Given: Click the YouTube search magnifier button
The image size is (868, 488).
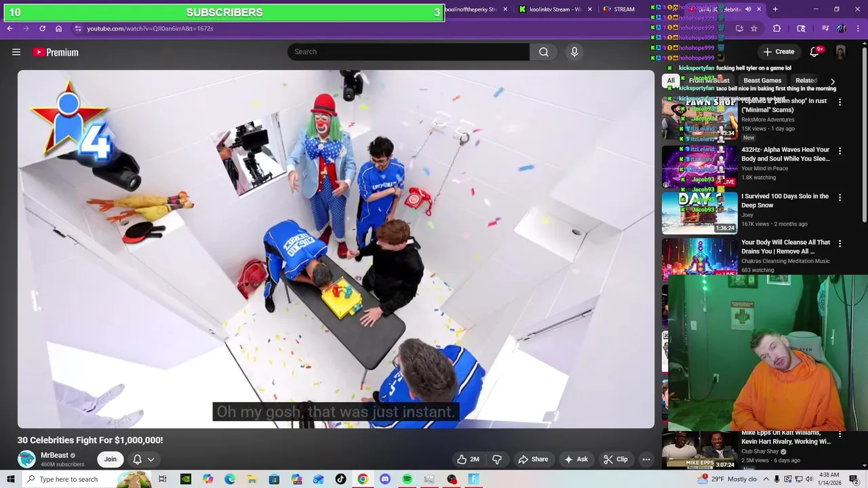Looking at the screenshot, I should tap(544, 52).
